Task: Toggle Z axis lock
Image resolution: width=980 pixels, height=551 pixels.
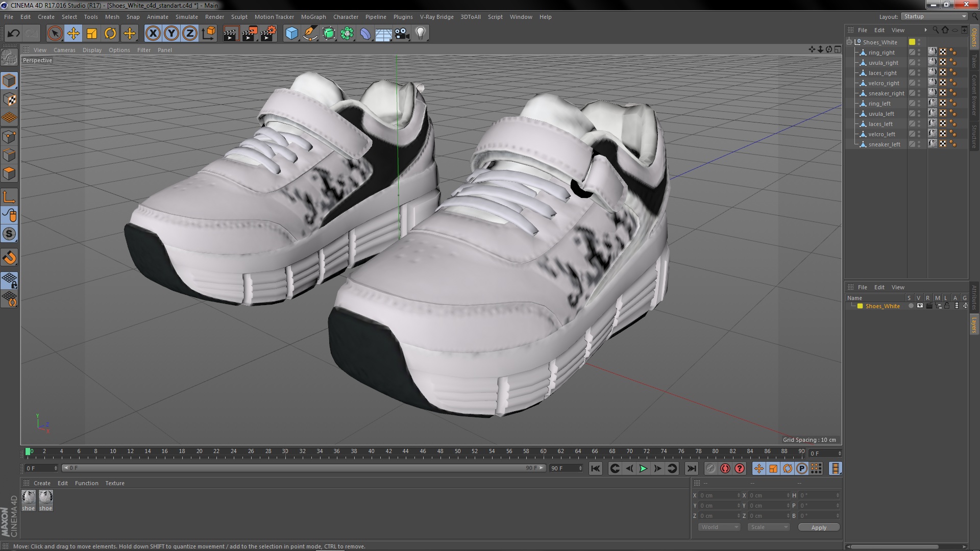Action: tap(190, 34)
